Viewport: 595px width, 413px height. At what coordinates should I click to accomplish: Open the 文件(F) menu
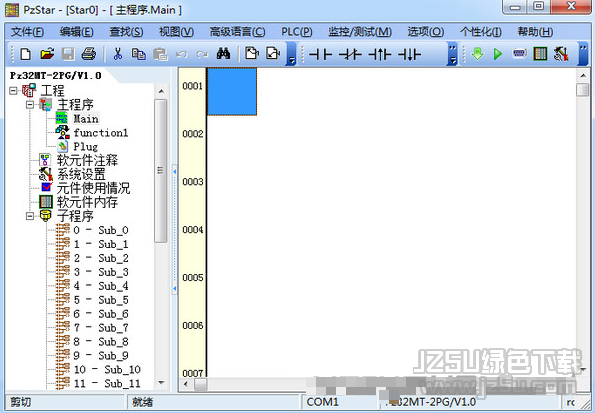27,32
